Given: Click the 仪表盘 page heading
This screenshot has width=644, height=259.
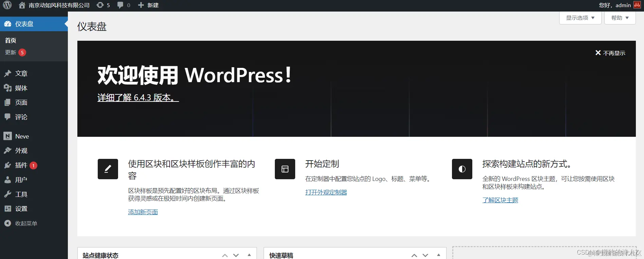Looking at the screenshot, I should (92, 26).
